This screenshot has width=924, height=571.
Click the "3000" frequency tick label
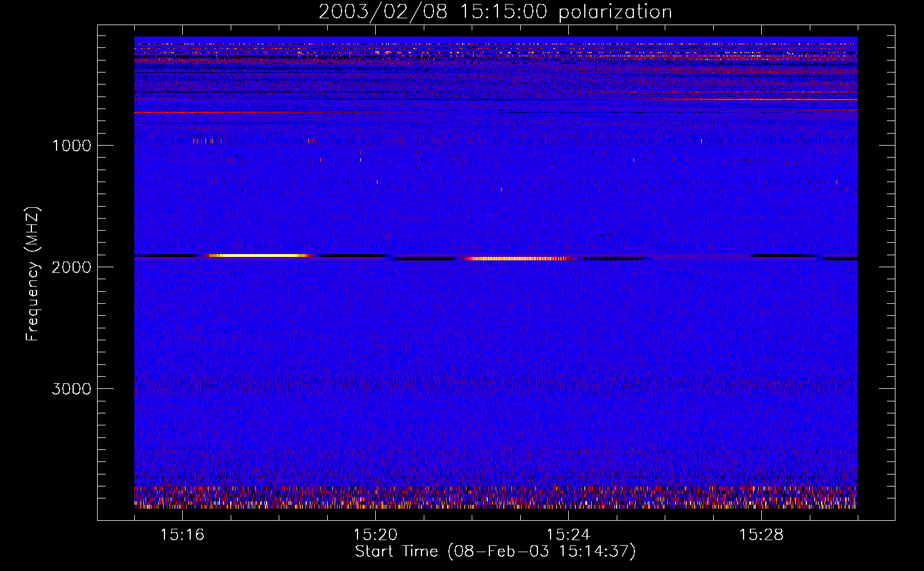pos(71,389)
